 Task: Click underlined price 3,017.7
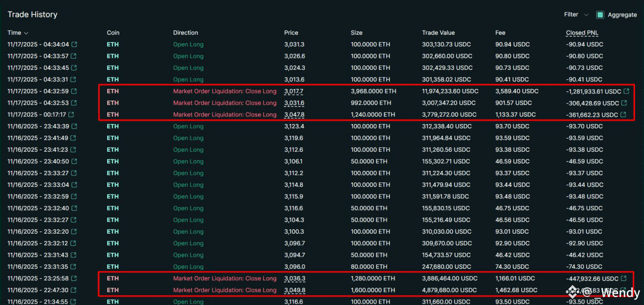pyautogui.click(x=294, y=91)
